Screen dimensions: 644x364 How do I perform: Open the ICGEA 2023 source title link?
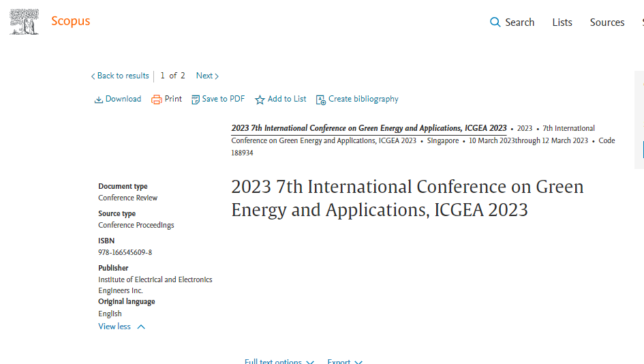(x=369, y=128)
